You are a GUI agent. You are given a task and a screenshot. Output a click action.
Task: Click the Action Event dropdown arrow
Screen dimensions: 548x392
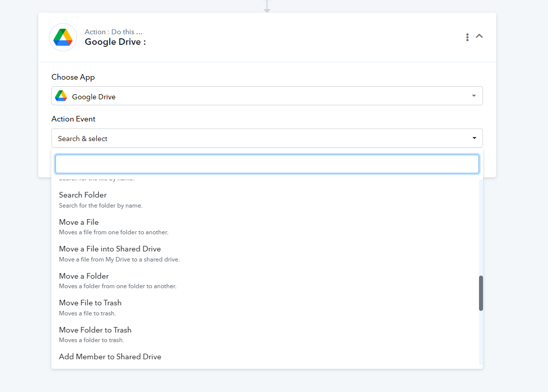tap(474, 138)
